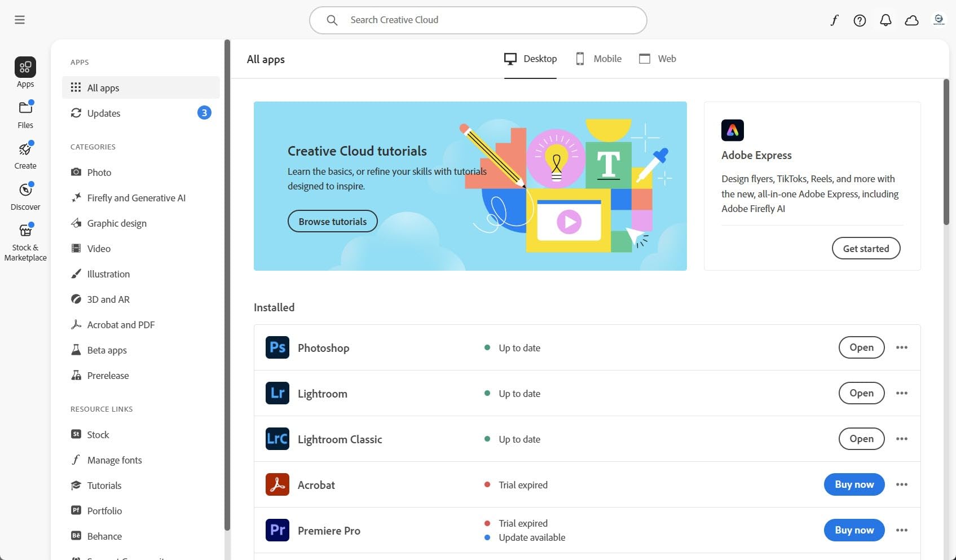
Task: Click the Adobe Express app icon
Action: (732, 130)
